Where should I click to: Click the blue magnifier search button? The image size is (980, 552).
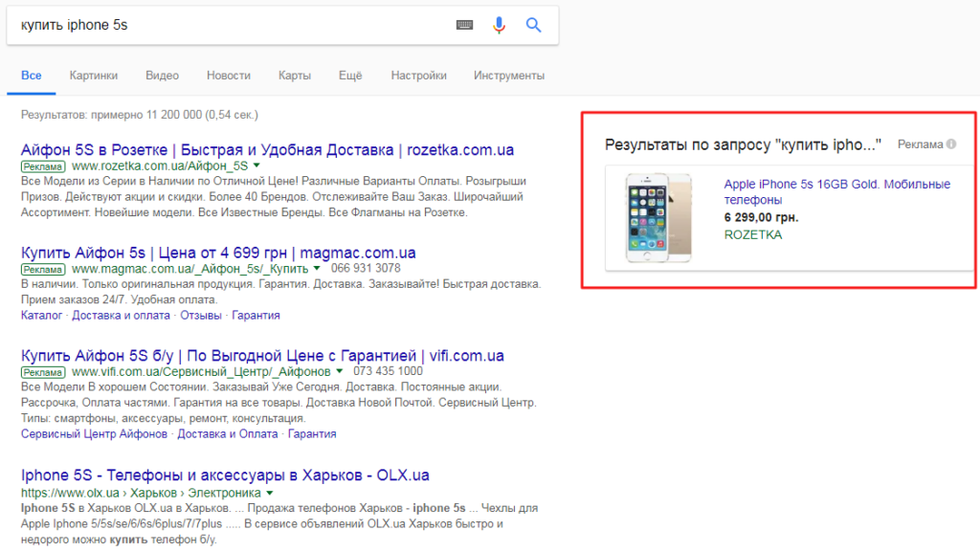tap(533, 25)
